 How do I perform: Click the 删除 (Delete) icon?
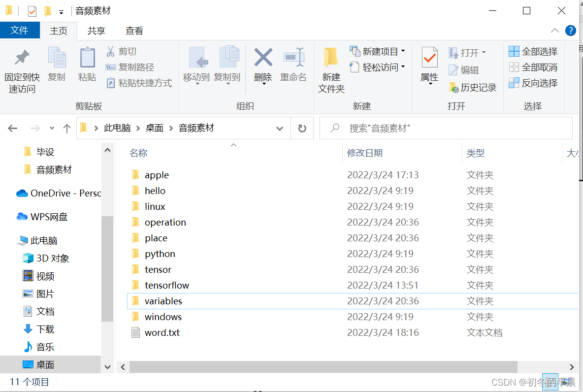coord(263,65)
